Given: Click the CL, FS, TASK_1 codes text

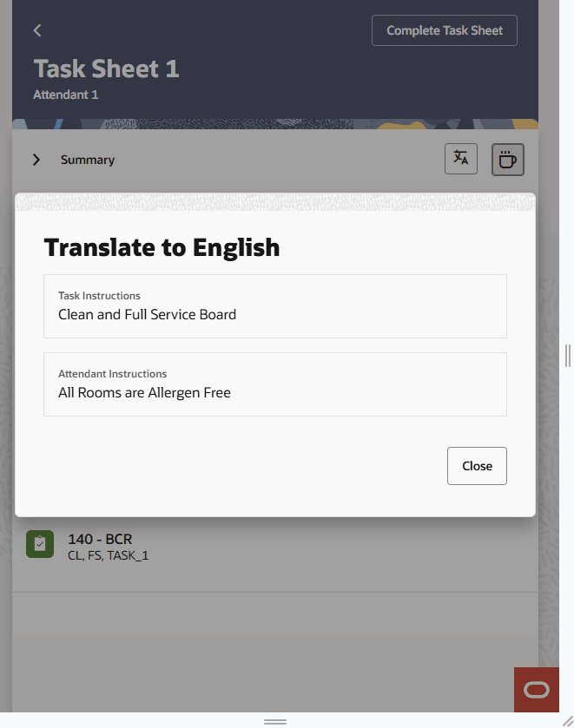Looking at the screenshot, I should (x=109, y=555).
